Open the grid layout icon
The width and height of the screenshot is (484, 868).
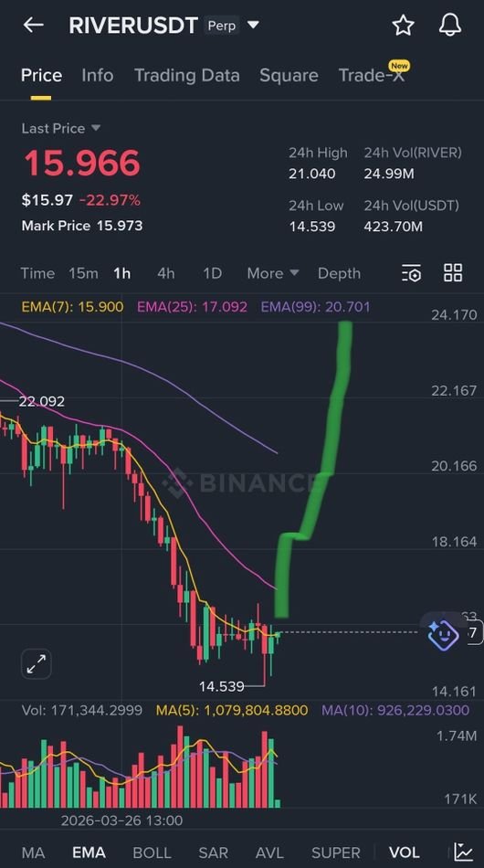click(x=453, y=273)
